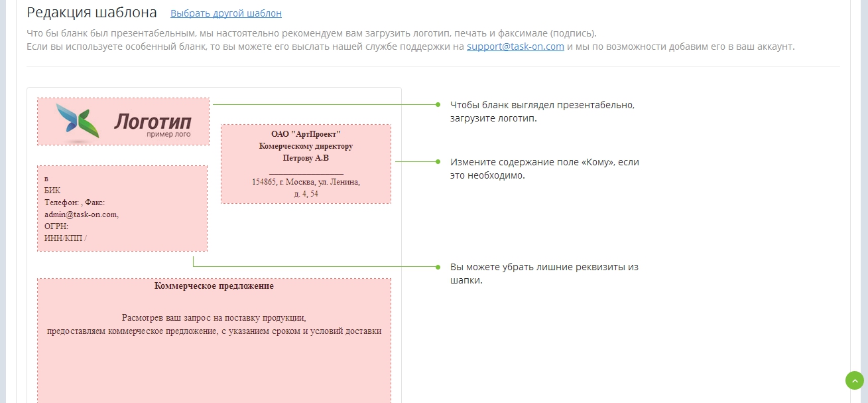Image resolution: width=868 pixels, height=403 pixels.
Task: Click the support@task-on.com email link
Action: tap(515, 46)
